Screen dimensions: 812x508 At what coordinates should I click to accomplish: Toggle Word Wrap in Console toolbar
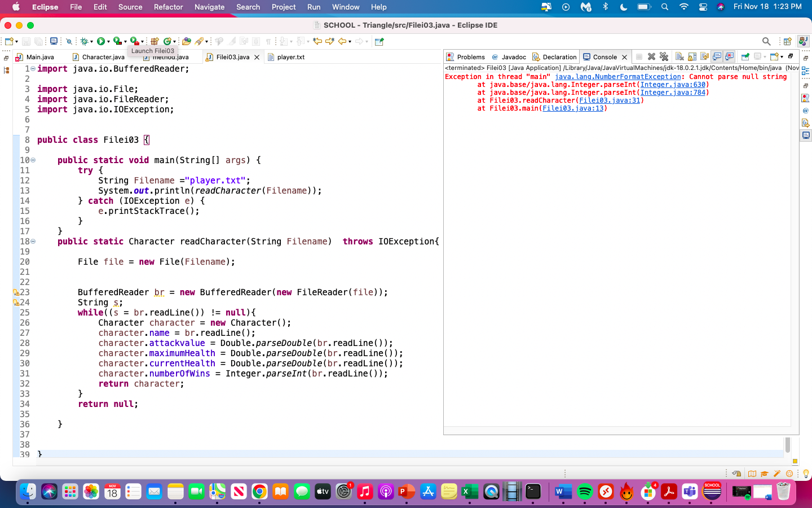click(704, 56)
